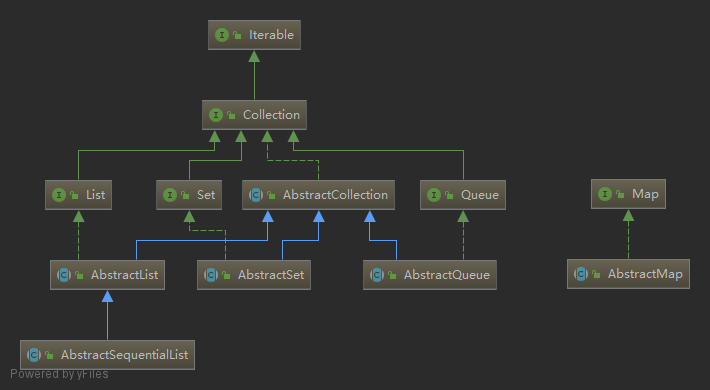
Task: Click the public lock icon beside AbstractCollection
Action: 271,196
